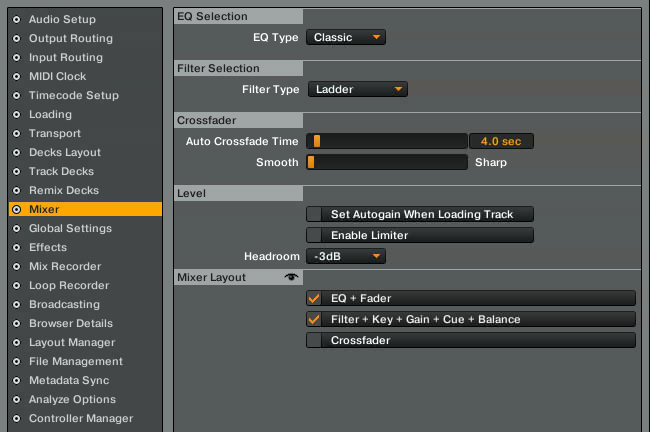650x432 pixels.
Task: Open the Filter Type Ladder dropdown
Action: (x=357, y=89)
